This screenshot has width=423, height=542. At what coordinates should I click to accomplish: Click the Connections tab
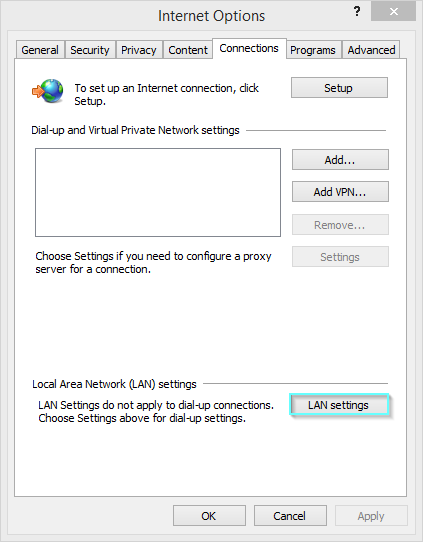point(249,48)
